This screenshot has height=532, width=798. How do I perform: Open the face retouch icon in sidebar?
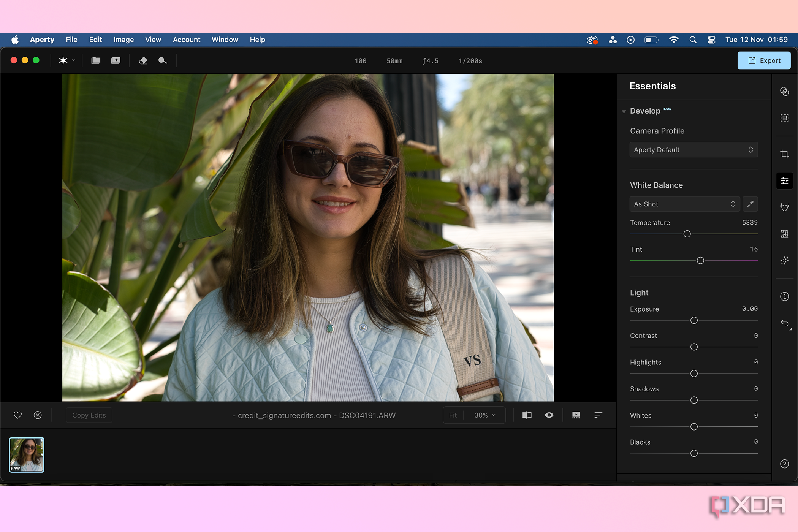[784, 207]
